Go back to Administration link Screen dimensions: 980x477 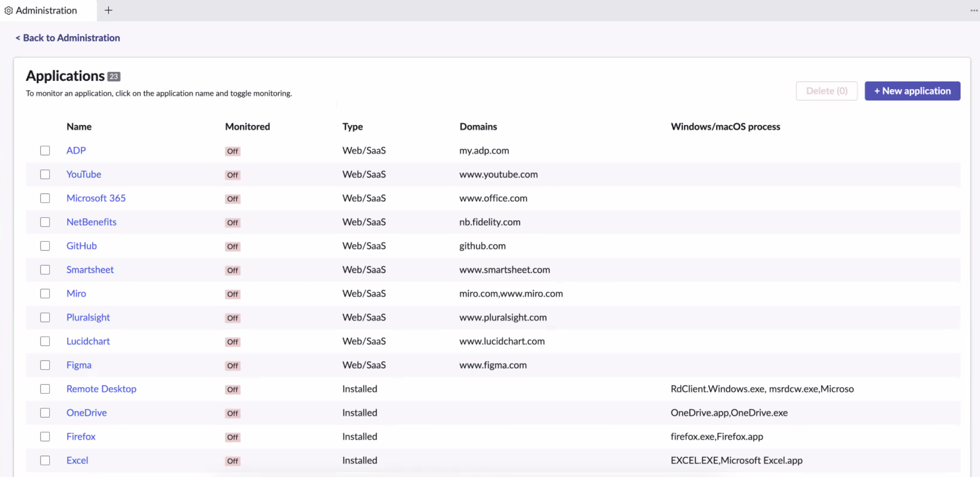pos(67,38)
